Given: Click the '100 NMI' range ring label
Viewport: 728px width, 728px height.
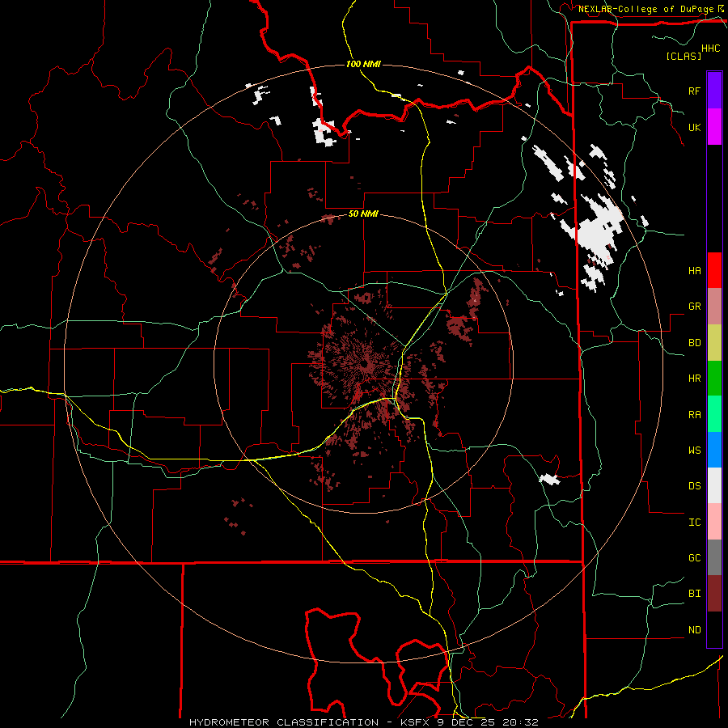Looking at the screenshot, I should (x=363, y=64).
